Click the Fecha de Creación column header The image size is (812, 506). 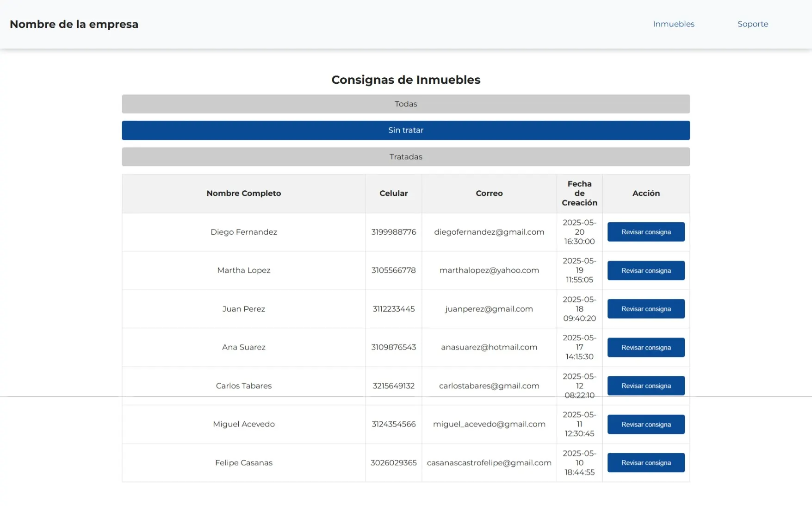[579, 194]
